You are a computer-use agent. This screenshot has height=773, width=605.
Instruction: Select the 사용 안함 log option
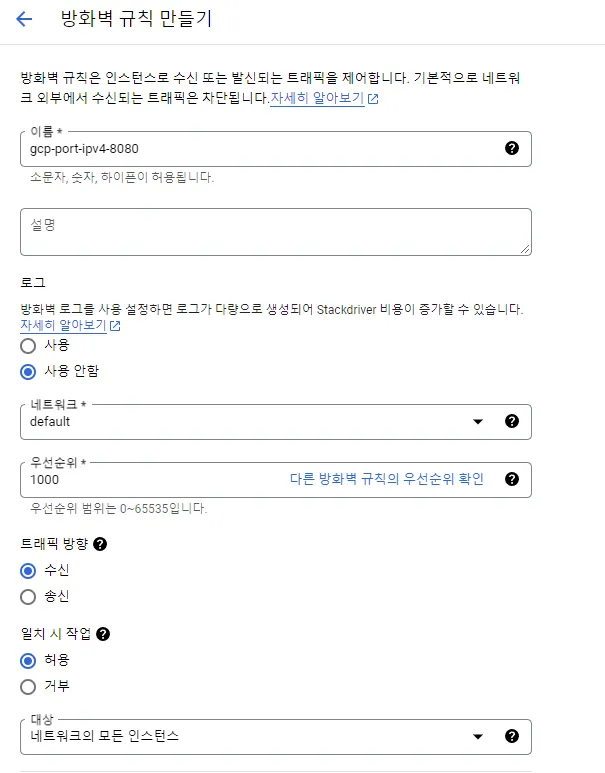tap(29, 371)
